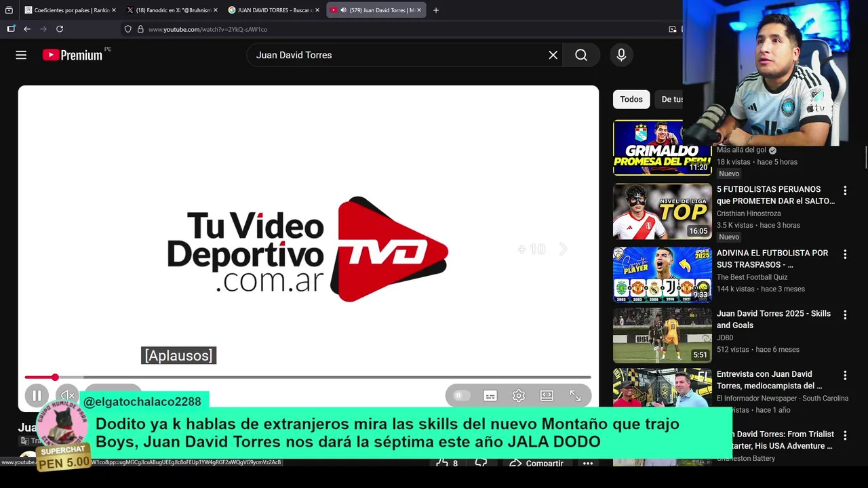Viewport: 868px width, 488px height.
Task: Click the page vertical scrollbar
Action: coord(865,157)
